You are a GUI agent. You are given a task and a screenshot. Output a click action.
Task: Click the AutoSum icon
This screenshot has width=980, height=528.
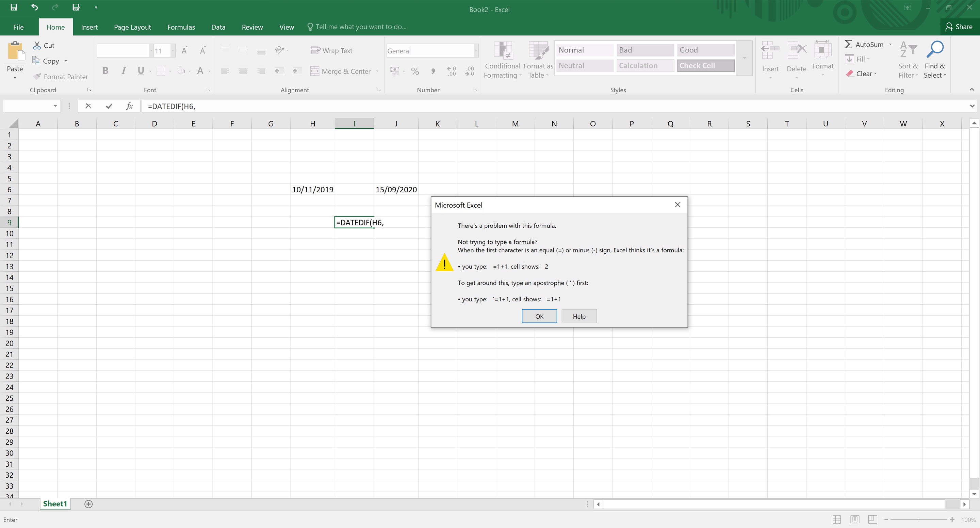849,45
